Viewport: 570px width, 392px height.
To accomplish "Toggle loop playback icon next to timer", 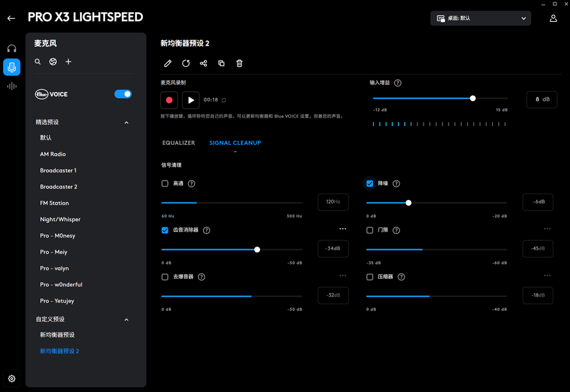I will tap(224, 100).
